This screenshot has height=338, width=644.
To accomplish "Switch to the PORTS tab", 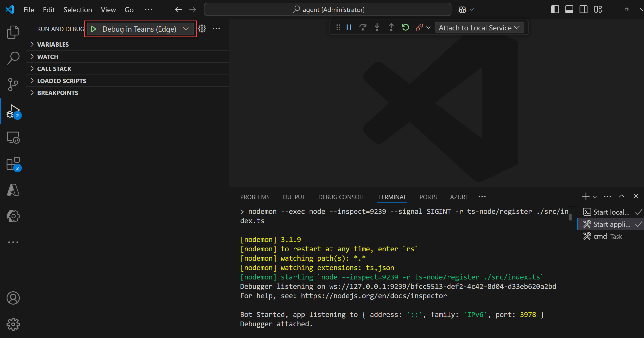I will pos(428,197).
